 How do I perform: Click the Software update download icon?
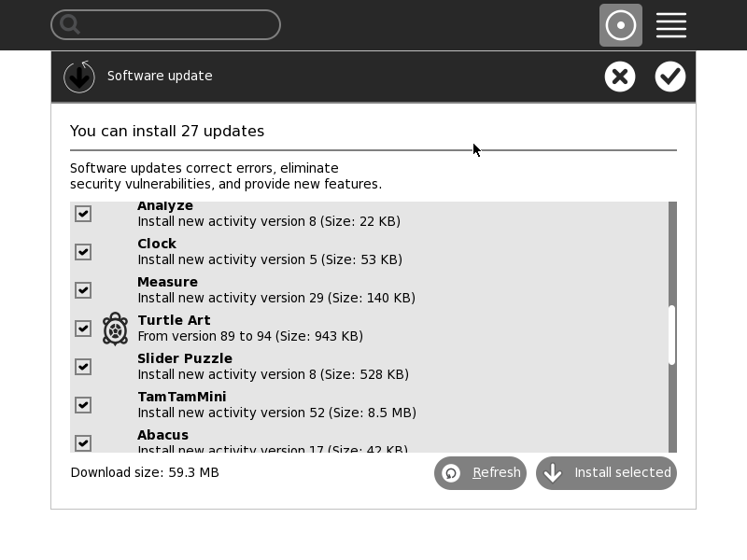tap(79, 77)
